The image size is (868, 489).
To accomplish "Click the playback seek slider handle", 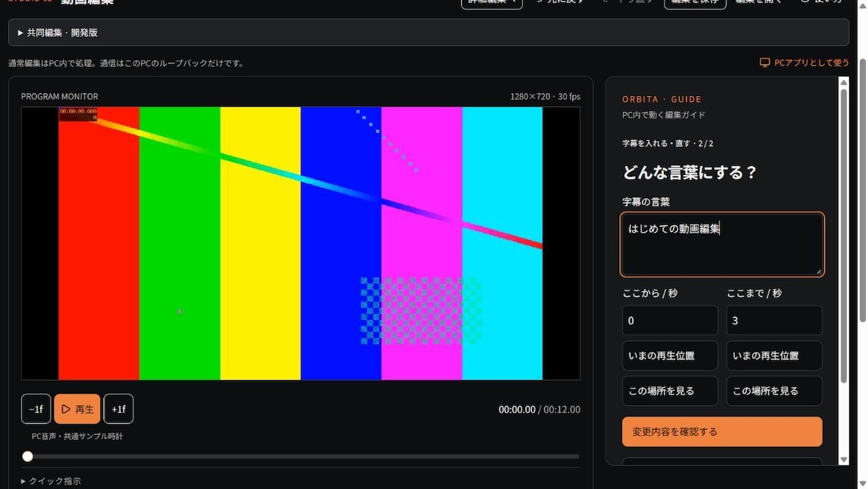I will coord(28,456).
